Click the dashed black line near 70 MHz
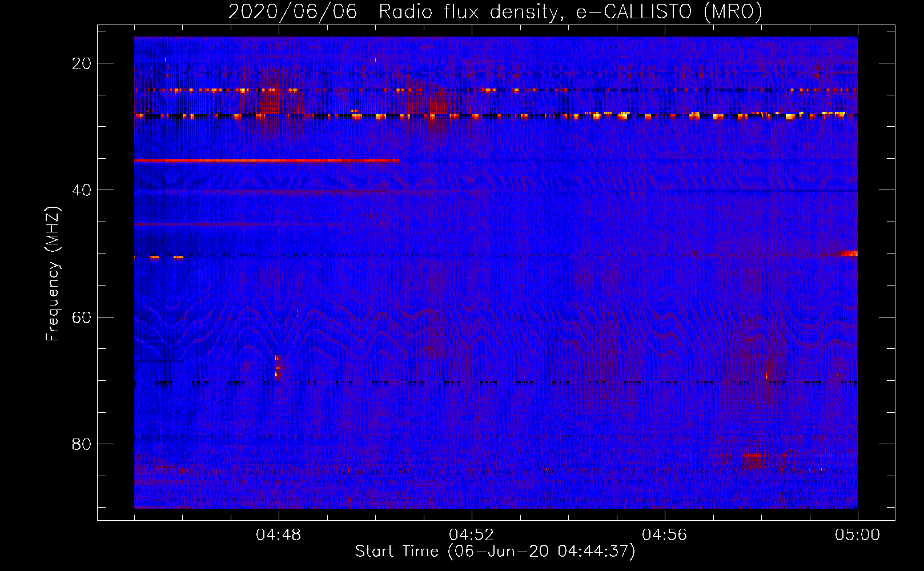The height and width of the screenshot is (571, 924). (x=496, y=383)
